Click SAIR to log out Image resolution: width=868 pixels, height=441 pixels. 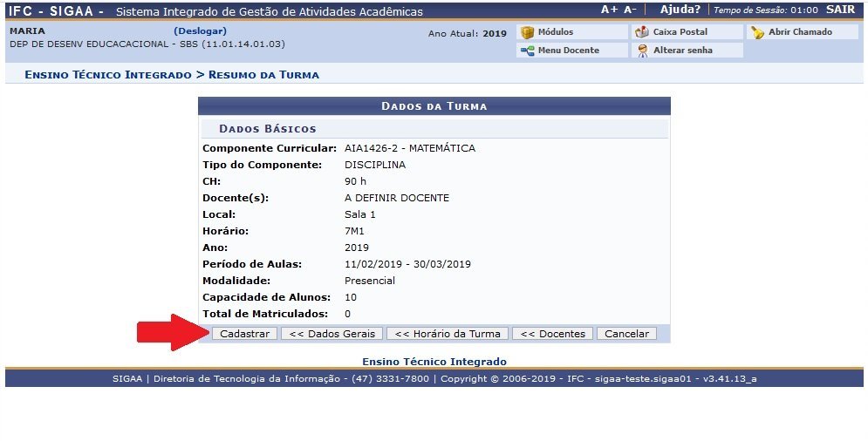(x=840, y=10)
